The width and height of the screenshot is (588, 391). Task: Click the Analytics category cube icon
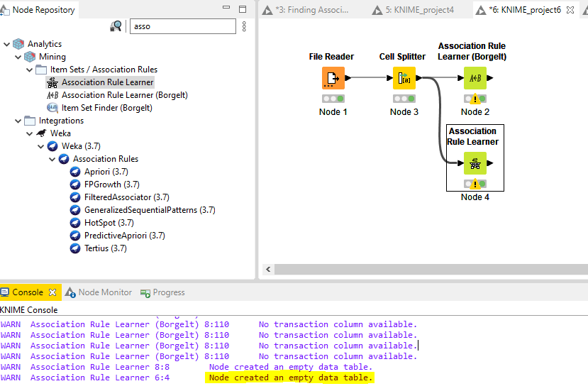18,44
